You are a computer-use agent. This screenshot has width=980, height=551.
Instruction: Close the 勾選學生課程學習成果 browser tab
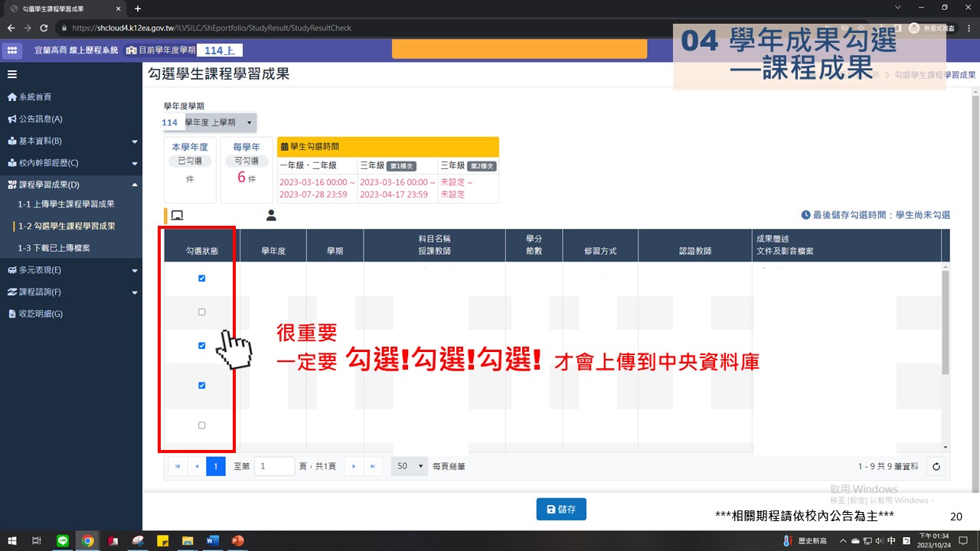click(119, 8)
